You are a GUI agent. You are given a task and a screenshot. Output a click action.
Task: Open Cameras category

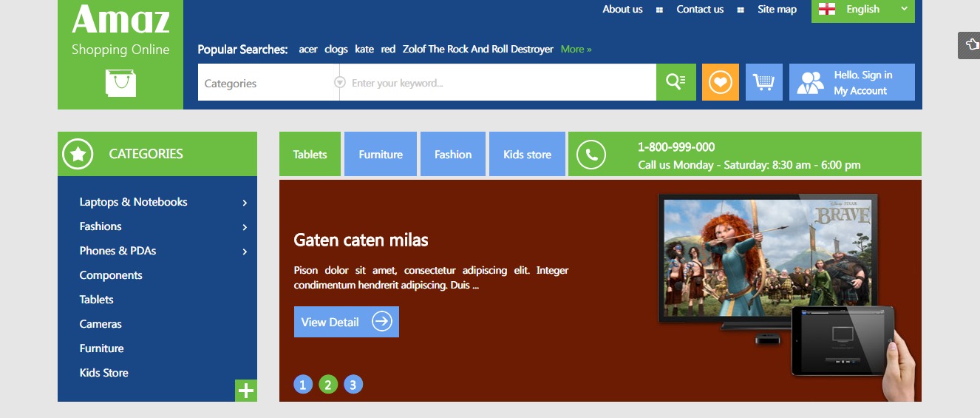(101, 324)
